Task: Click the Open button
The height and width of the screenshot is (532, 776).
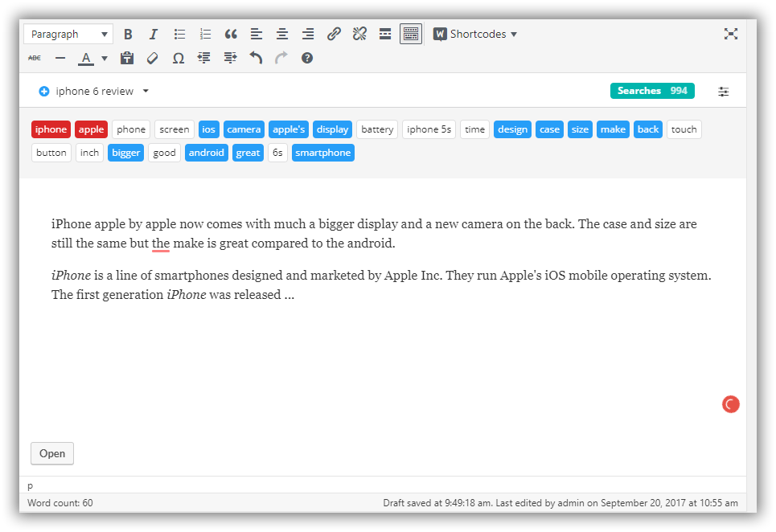Action: pos(52,453)
